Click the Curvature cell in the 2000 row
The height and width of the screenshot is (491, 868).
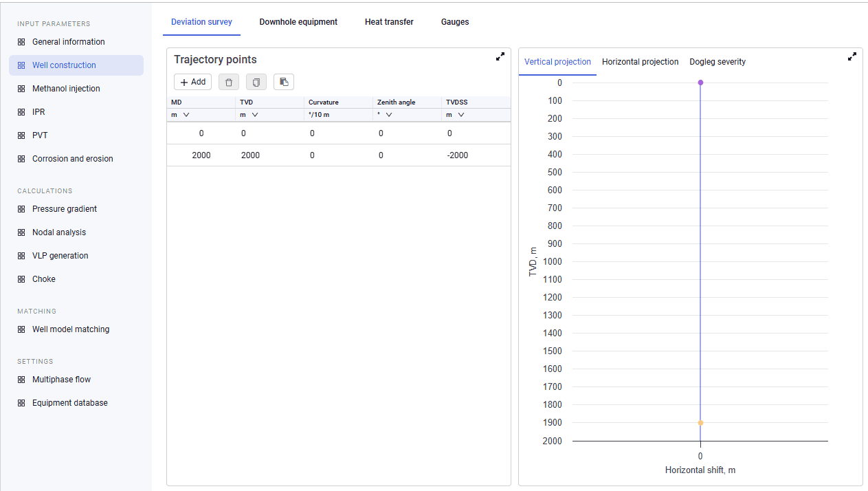[x=339, y=155]
